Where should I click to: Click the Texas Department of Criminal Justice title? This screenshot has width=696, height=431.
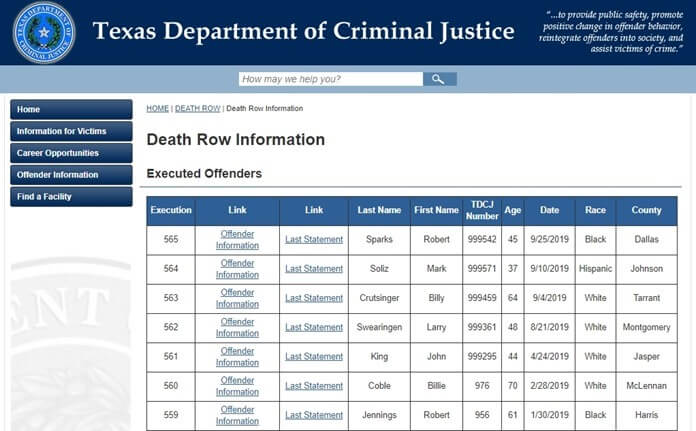(304, 32)
